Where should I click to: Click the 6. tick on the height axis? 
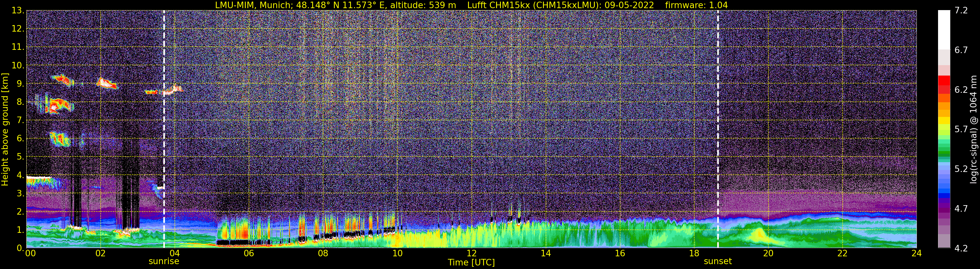(20, 139)
